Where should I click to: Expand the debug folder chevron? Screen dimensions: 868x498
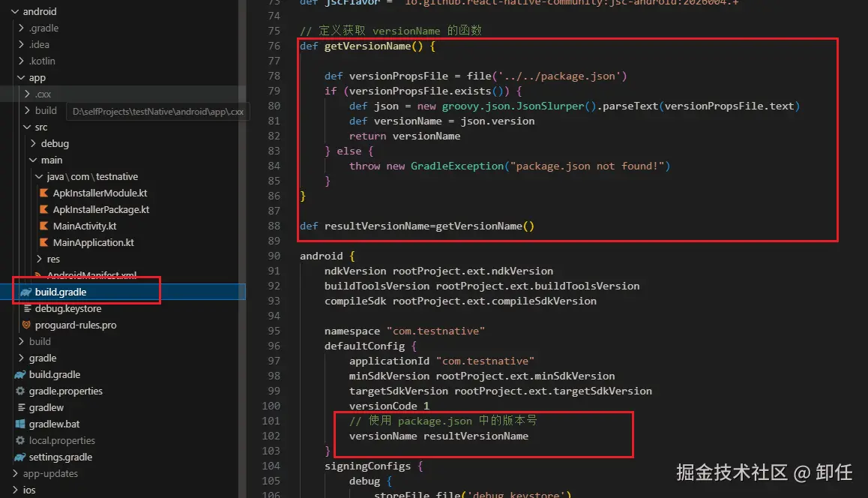(33, 143)
